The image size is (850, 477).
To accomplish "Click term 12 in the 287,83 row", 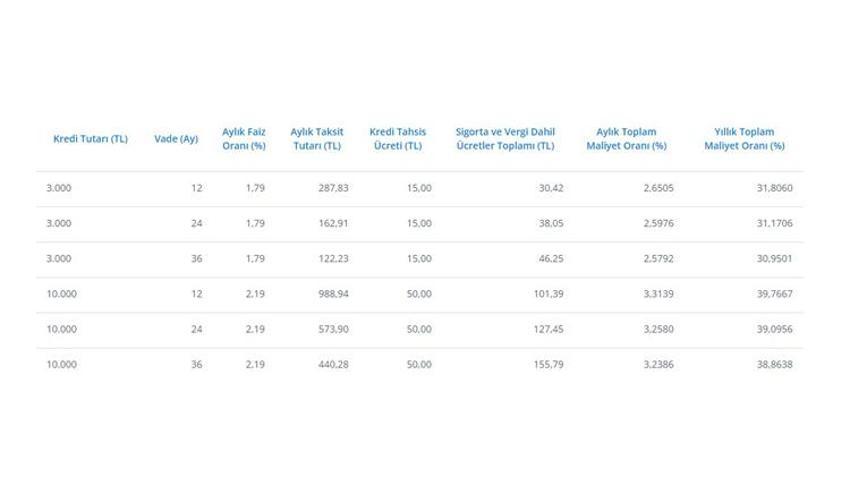I will pos(197,188).
